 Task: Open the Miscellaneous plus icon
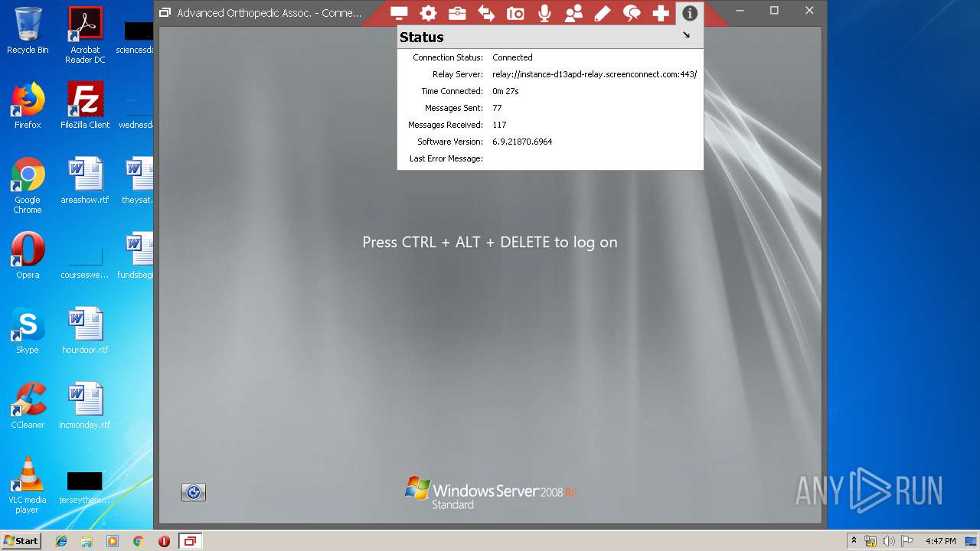pos(661,13)
